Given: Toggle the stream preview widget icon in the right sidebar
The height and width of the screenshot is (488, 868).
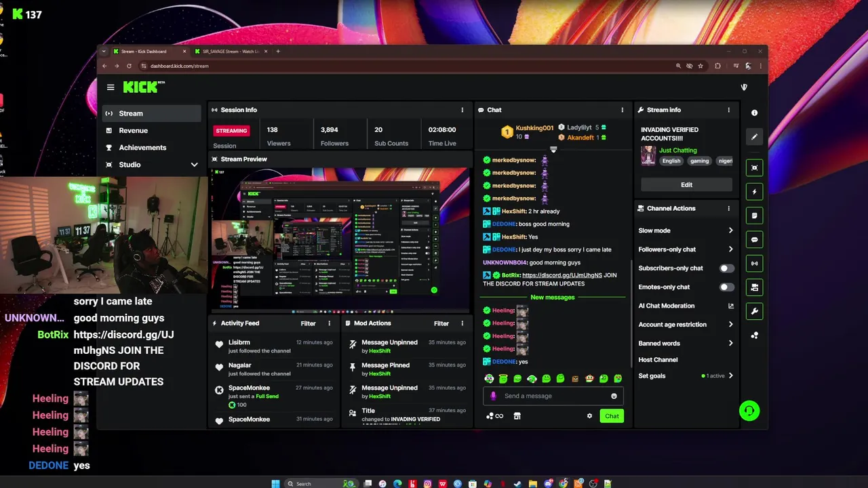Looking at the screenshot, I should 754,167.
